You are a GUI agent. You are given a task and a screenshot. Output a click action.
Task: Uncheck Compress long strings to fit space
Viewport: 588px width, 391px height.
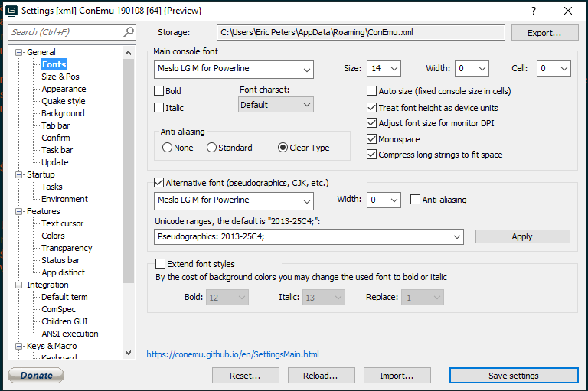[x=371, y=155]
